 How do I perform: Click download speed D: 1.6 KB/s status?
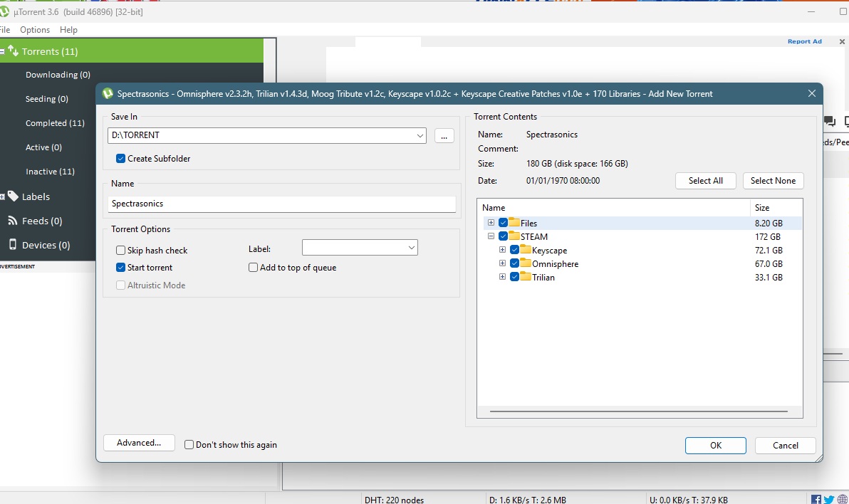pyautogui.click(x=527, y=500)
